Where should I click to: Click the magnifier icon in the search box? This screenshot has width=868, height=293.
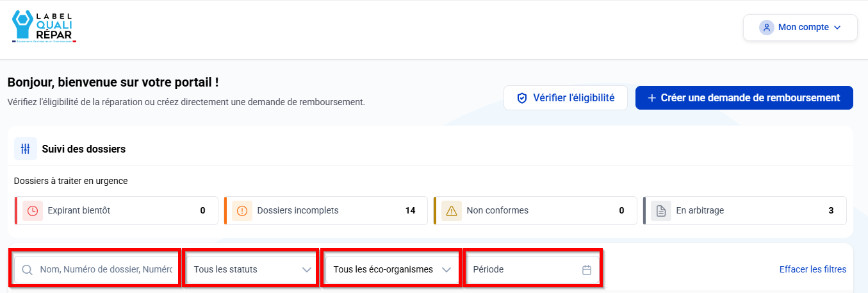pyautogui.click(x=28, y=270)
